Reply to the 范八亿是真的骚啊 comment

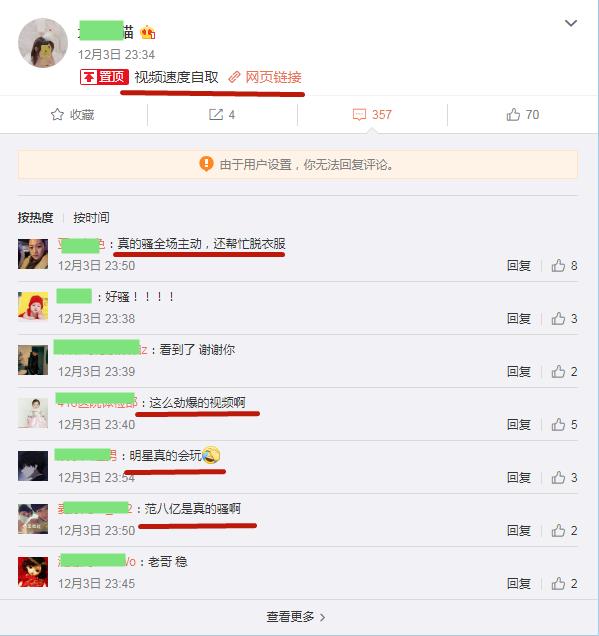519,531
